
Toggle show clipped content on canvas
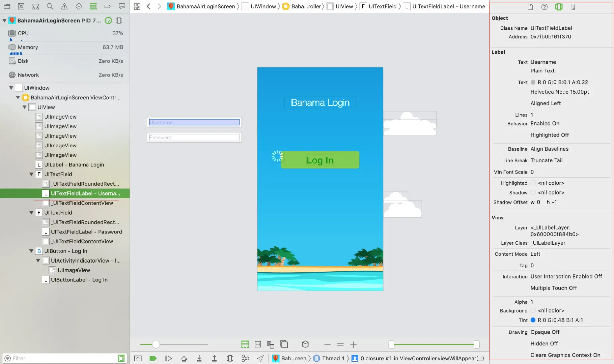pyautogui.click(x=245, y=344)
